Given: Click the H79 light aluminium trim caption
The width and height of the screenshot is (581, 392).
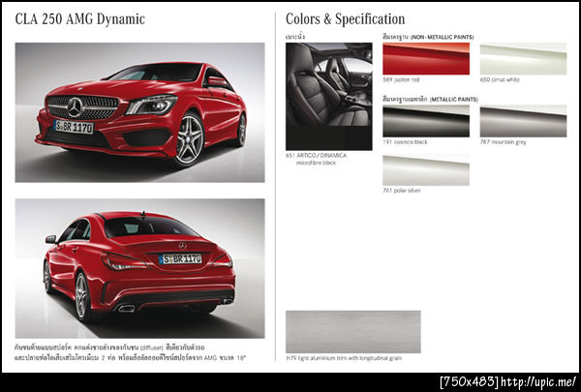Looking at the screenshot, I should pyautogui.click(x=344, y=358).
